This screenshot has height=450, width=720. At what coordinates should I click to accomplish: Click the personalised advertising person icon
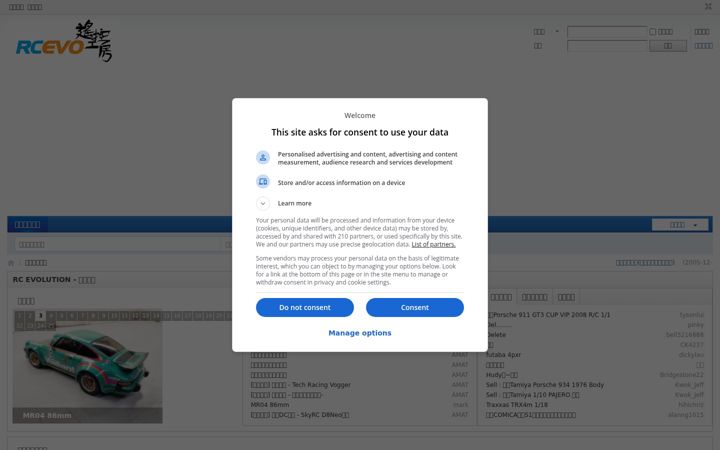pos(263,158)
